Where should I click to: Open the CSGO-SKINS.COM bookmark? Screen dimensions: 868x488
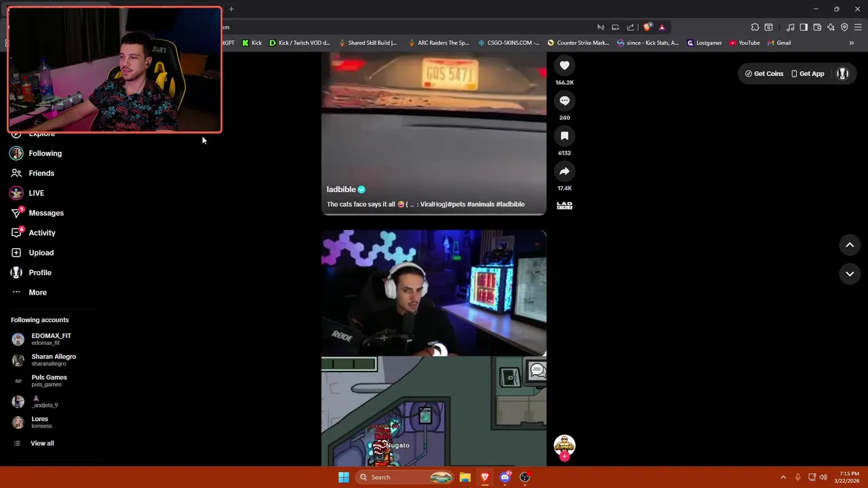pyautogui.click(x=509, y=43)
